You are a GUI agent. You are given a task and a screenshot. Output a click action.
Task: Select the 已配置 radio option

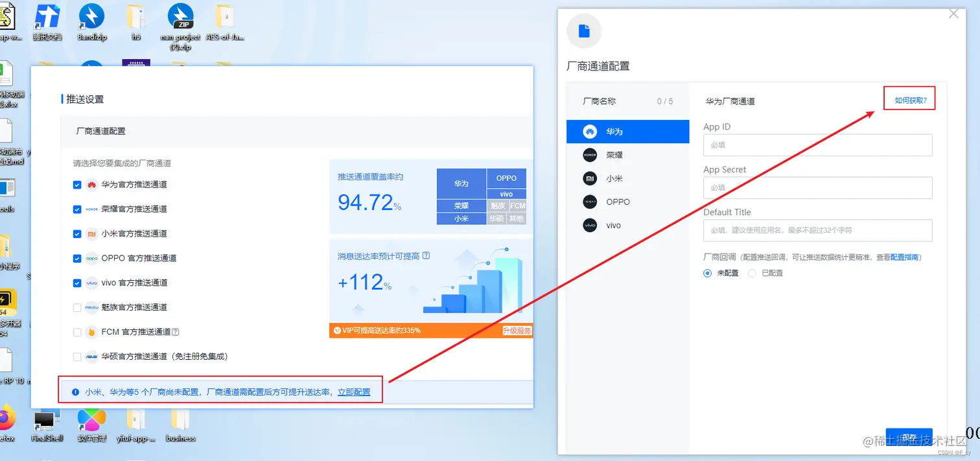752,273
